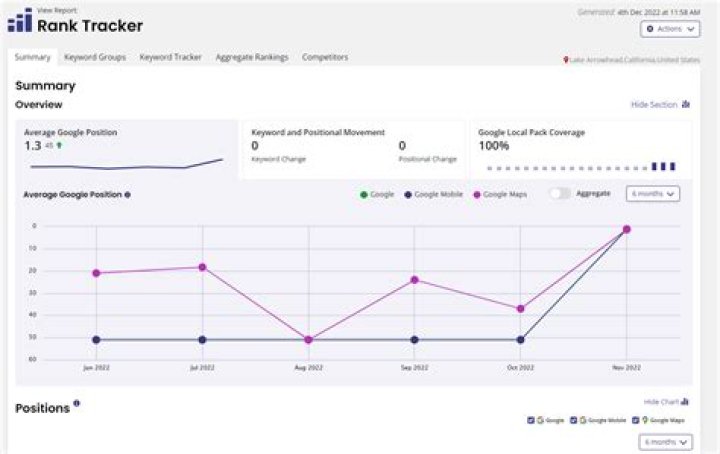Click Google Maps data point for Jul 2022

point(202,267)
